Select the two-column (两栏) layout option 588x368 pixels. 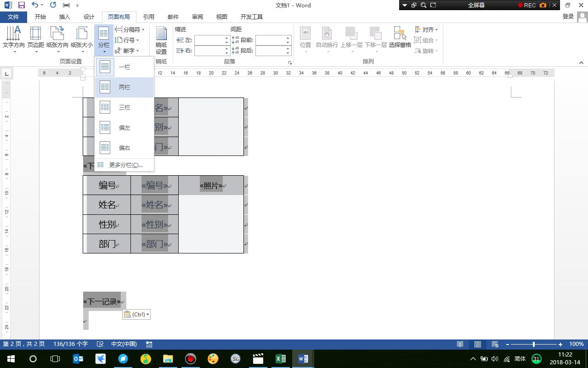[x=124, y=87]
